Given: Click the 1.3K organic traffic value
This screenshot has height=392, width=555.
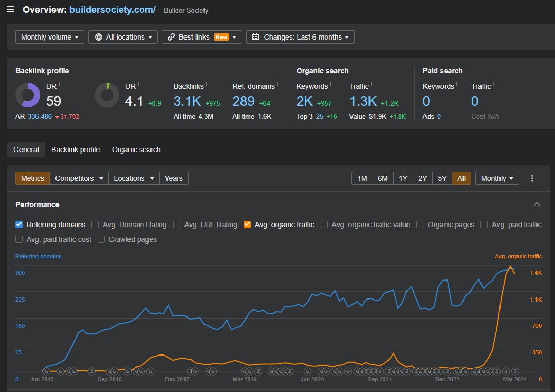Looking at the screenshot, I should [363, 102].
